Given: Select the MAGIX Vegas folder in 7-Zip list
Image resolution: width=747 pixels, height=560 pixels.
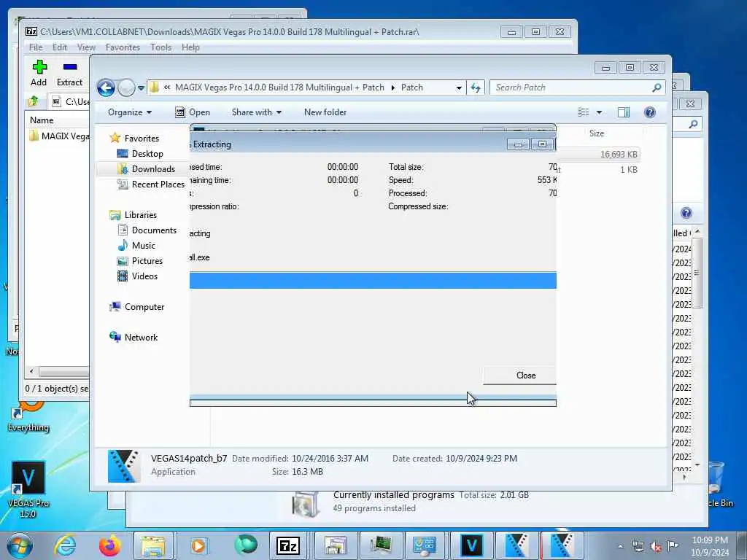Looking at the screenshot, I should (x=59, y=136).
